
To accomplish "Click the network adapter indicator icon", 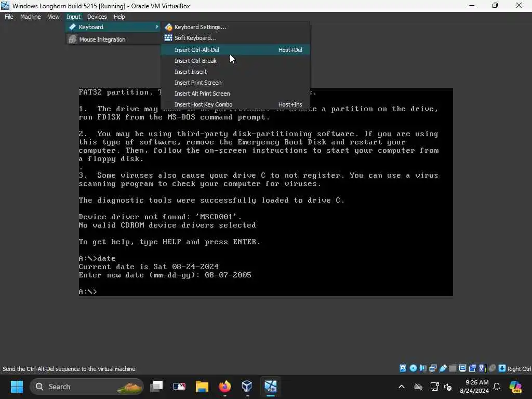I will [433, 368].
